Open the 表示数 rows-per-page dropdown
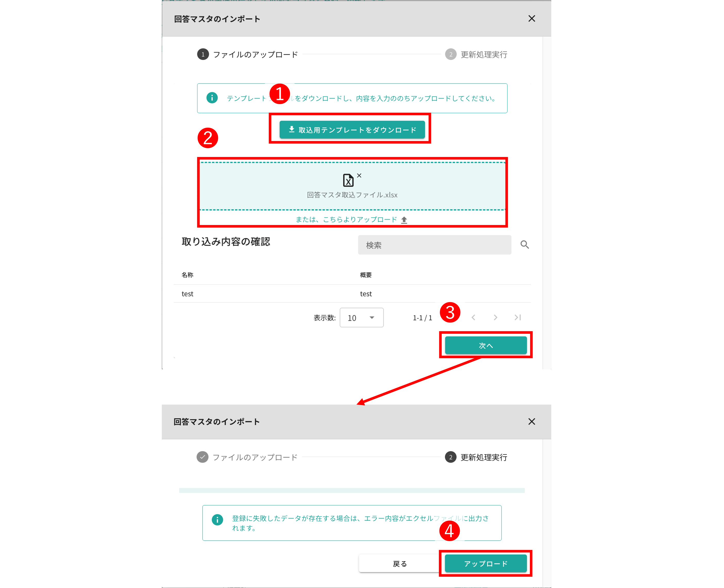 coord(362,318)
